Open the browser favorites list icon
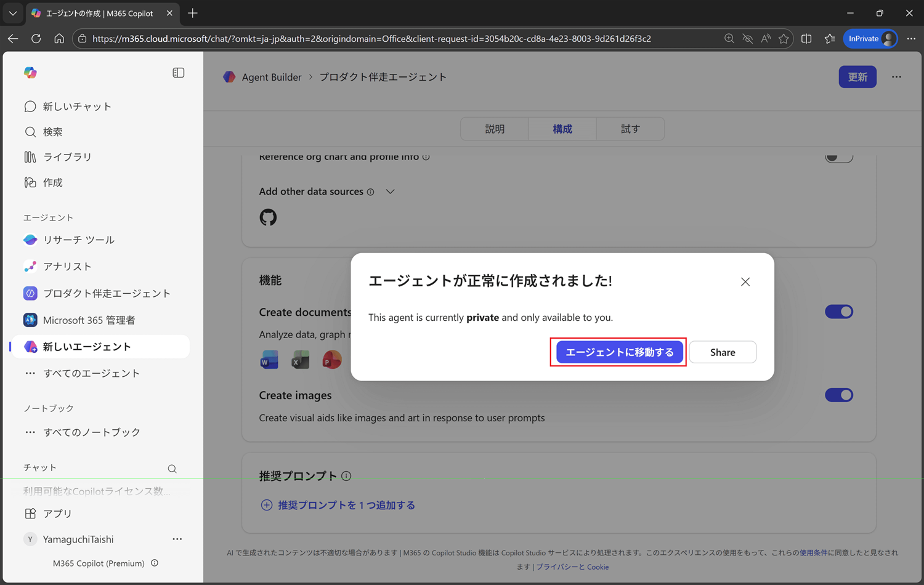This screenshot has height=585, width=924. coord(830,39)
